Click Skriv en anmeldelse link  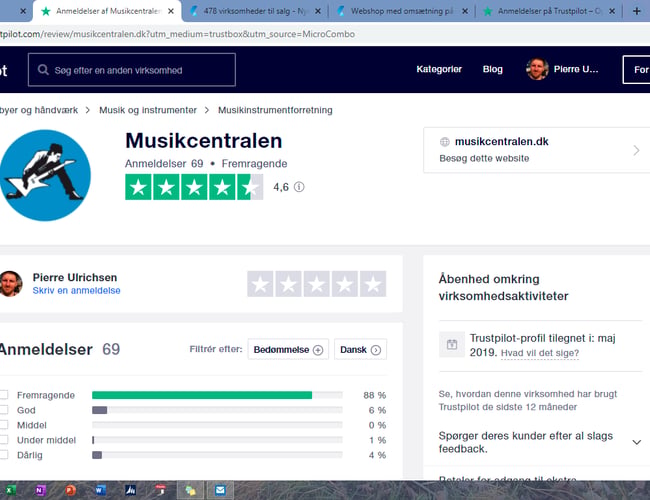pyautogui.click(x=76, y=291)
